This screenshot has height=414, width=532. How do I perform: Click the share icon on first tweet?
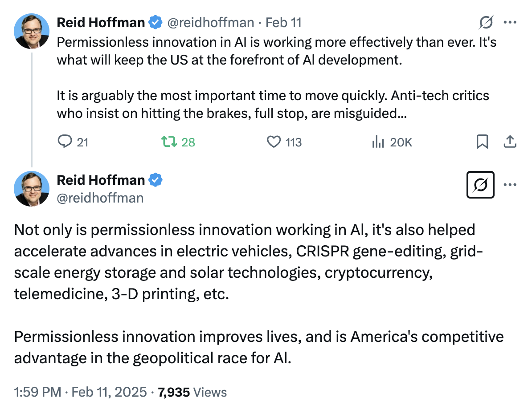tap(510, 142)
